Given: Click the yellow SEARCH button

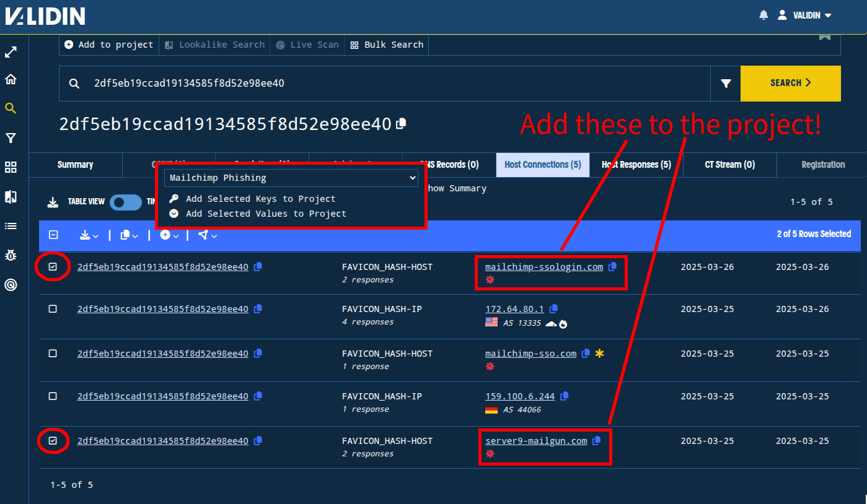Looking at the screenshot, I should [x=791, y=83].
